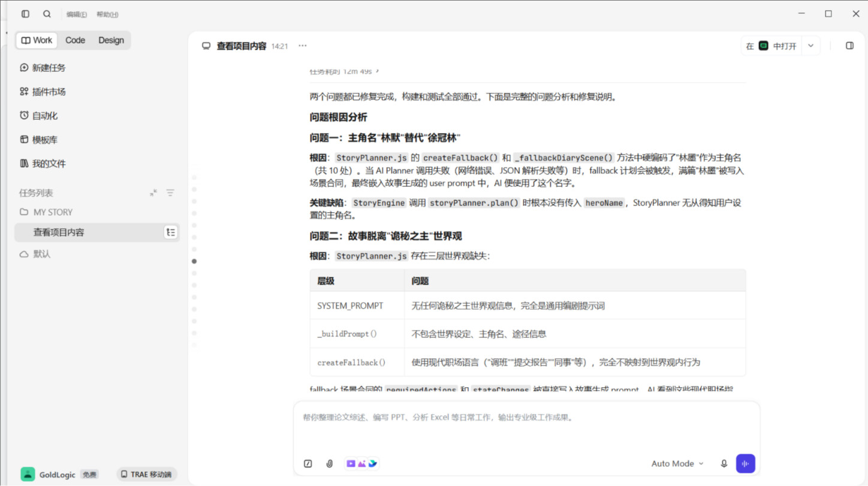Viewport: 868px width, 486px height.
Task: Click the StoryPlanner.js code tag in 问题一
Action: pyautogui.click(x=371, y=158)
